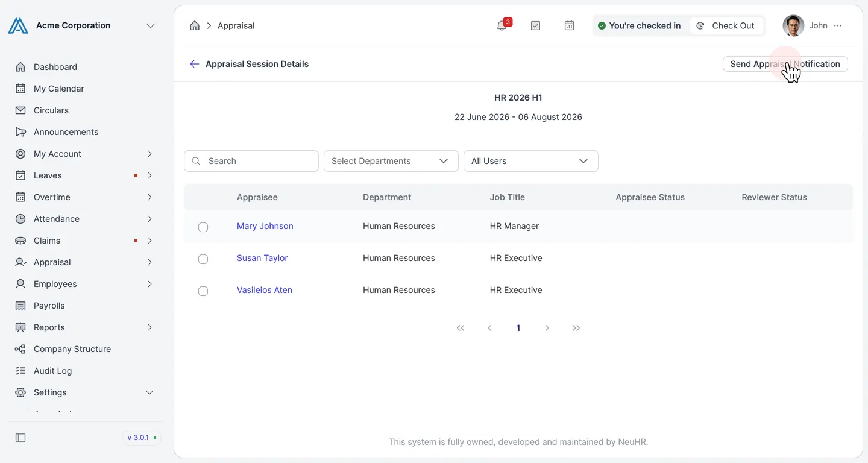Expand the Employees submenu chevron
The height and width of the screenshot is (463, 868).
tap(149, 284)
